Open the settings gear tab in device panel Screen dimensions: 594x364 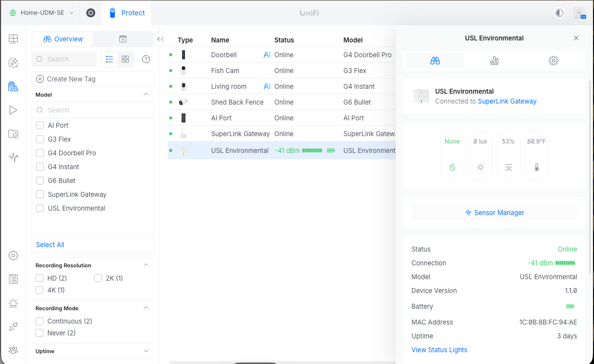tap(553, 61)
